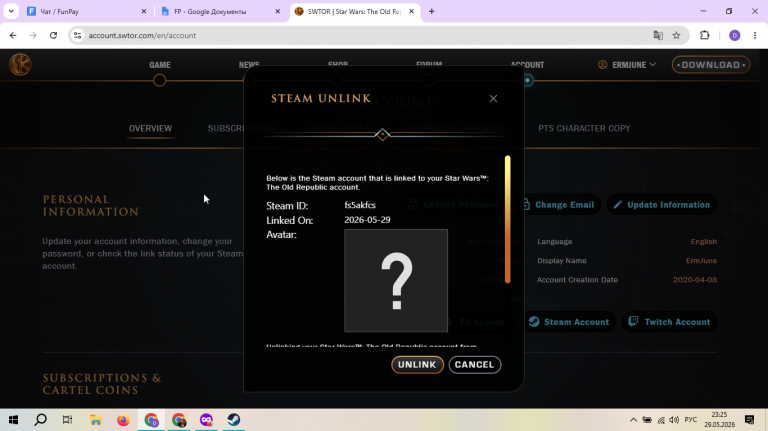Close the FunPay browser tab
This screenshot has height=431, width=768.
(x=144, y=11)
